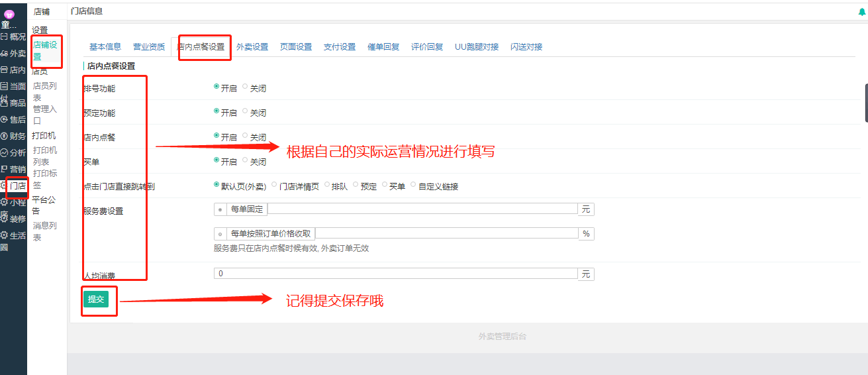Click the 每单固定 fee amount field
Screen dimensions: 868x375
point(423,209)
